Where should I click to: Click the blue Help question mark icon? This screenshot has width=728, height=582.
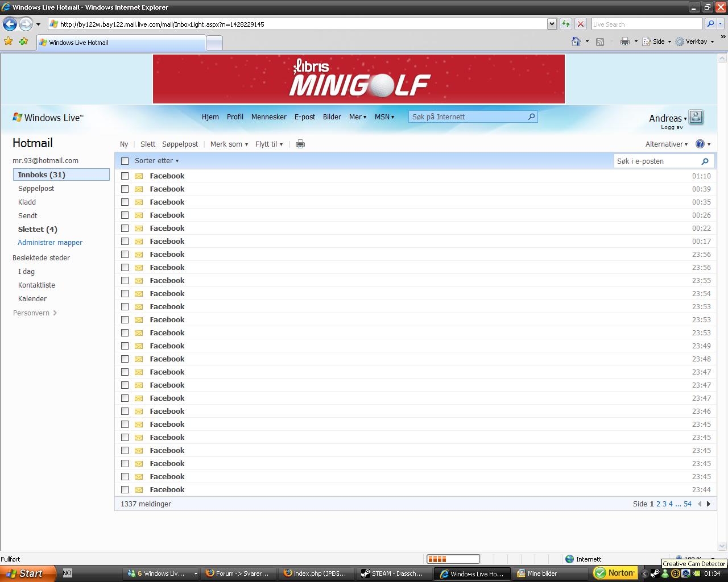700,144
